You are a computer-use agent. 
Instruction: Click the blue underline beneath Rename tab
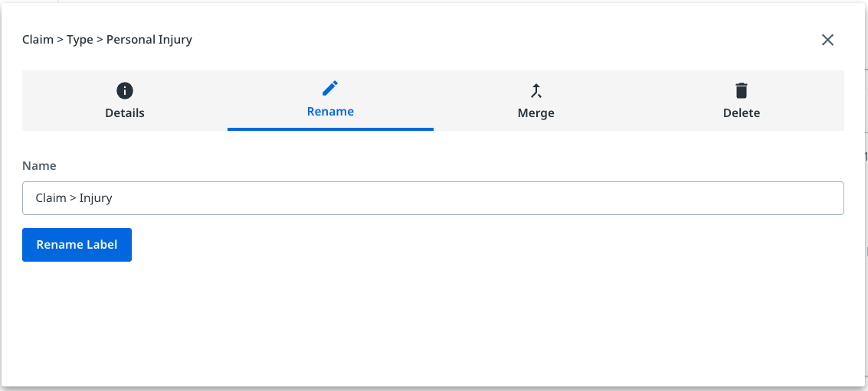330,129
